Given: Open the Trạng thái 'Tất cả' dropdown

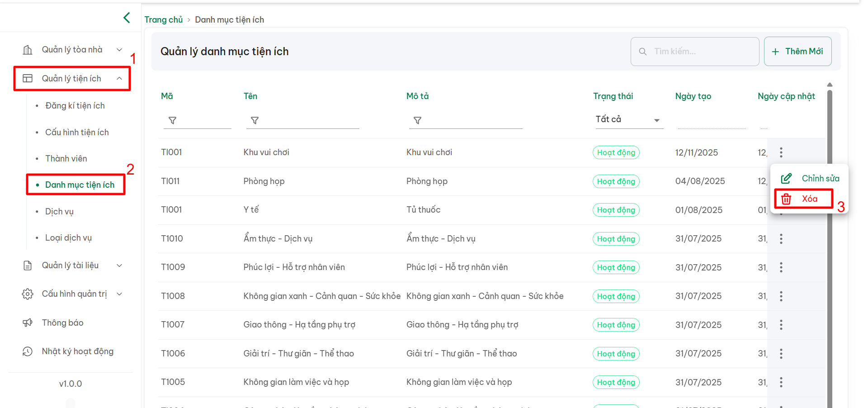Looking at the screenshot, I should click(x=628, y=119).
